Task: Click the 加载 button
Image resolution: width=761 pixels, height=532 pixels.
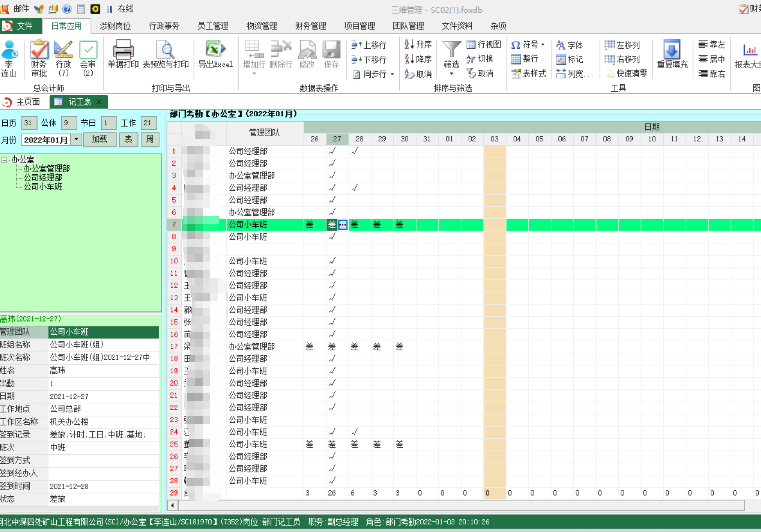Action: click(99, 140)
